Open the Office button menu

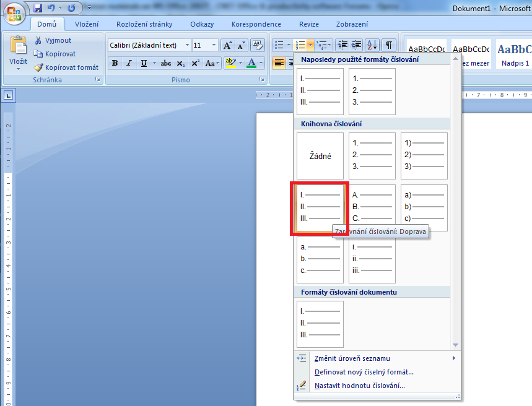[x=14, y=14]
